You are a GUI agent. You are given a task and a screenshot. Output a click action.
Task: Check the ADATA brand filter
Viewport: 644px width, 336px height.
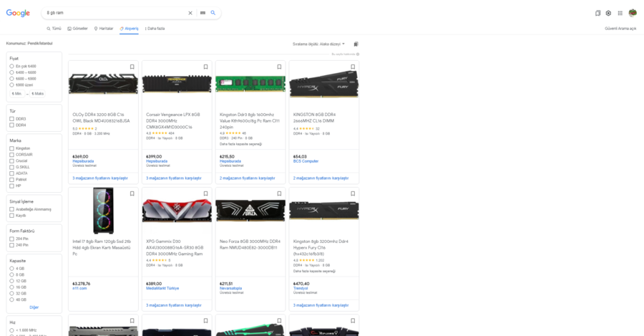(x=11, y=173)
